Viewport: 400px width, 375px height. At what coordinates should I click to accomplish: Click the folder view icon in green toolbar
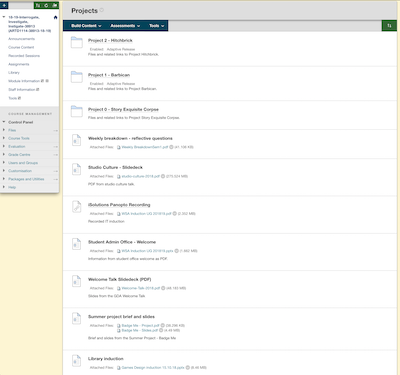54,5
